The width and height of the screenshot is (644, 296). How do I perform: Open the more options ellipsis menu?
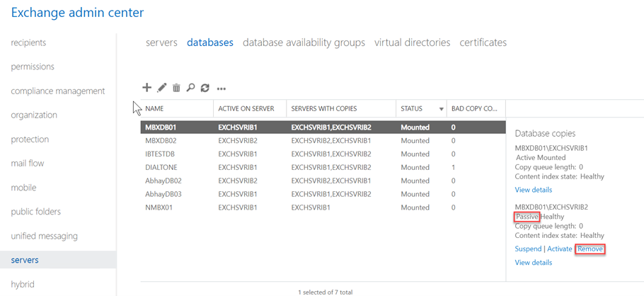pyautogui.click(x=222, y=89)
